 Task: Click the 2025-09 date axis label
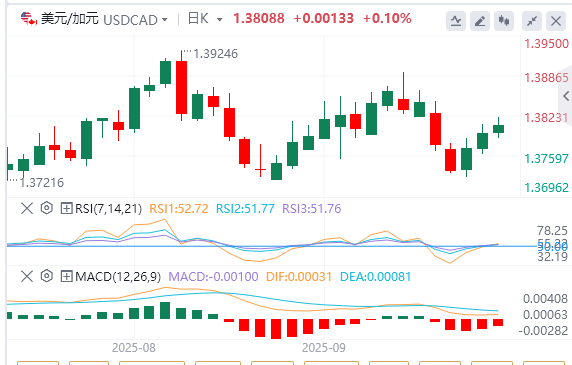coord(324,348)
